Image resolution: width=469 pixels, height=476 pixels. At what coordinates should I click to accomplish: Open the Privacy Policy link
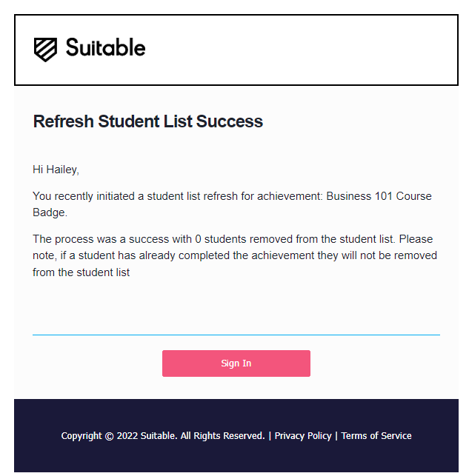coord(303,435)
